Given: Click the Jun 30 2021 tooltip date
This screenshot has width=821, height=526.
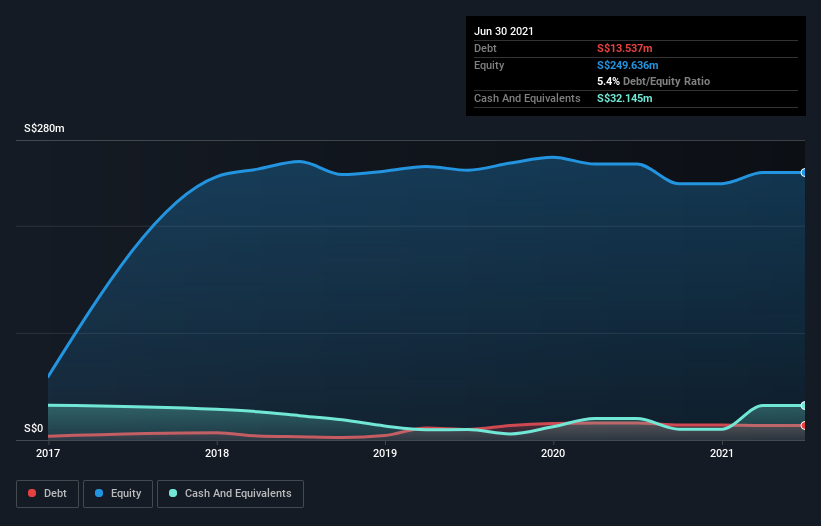Looking at the screenshot, I should pyautogui.click(x=504, y=31).
